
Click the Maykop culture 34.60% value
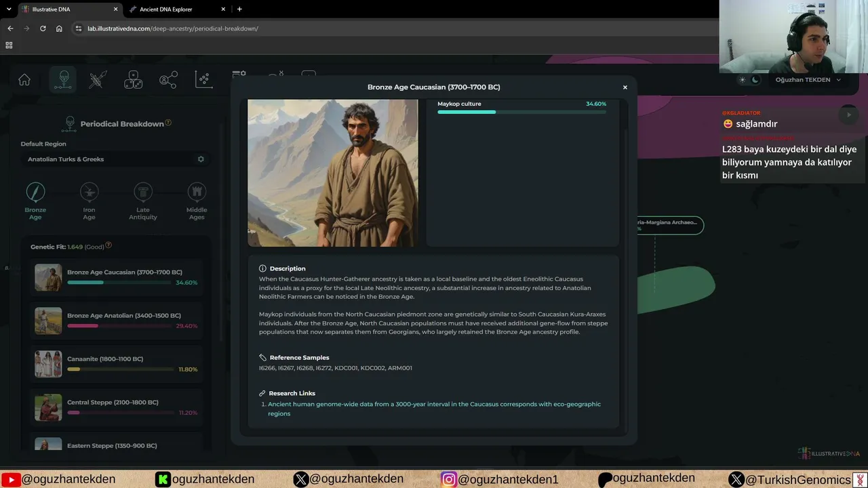coord(596,104)
